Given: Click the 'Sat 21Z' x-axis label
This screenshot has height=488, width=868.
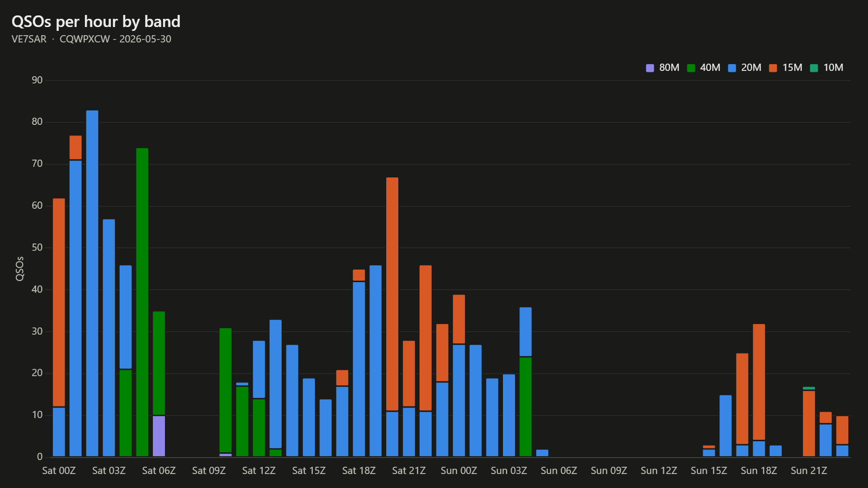Looking at the screenshot, I should pyautogui.click(x=409, y=471).
